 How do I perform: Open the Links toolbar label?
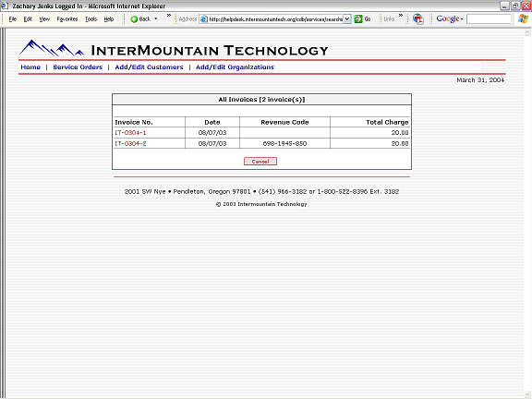click(x=389, y=19)
